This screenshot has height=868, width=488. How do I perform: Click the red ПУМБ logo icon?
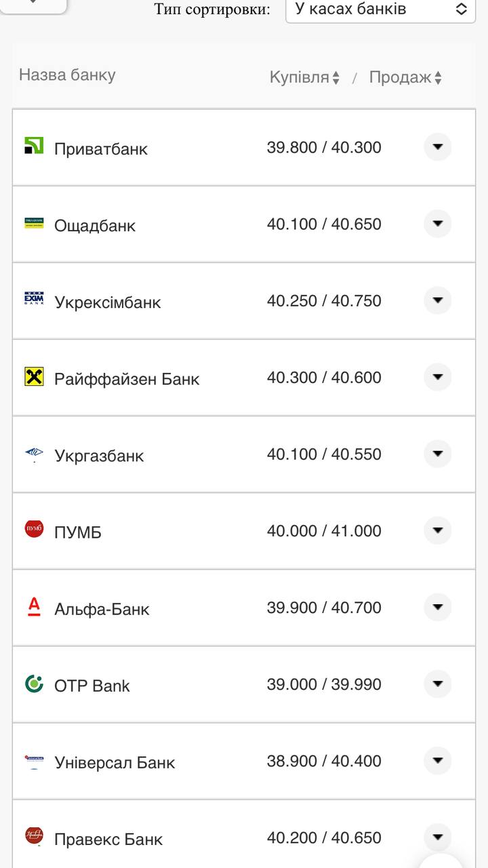(x=34, y=529)
